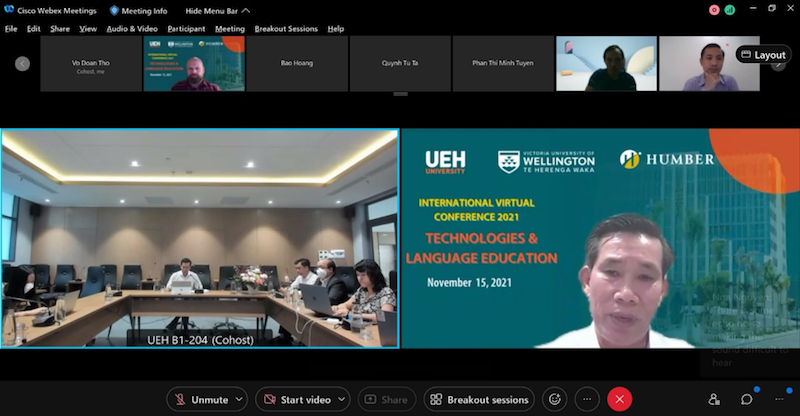End meeting with the red X button
The width and height of the screenshot is (800, 416).
pyautogui.click(x=620, y=400)
